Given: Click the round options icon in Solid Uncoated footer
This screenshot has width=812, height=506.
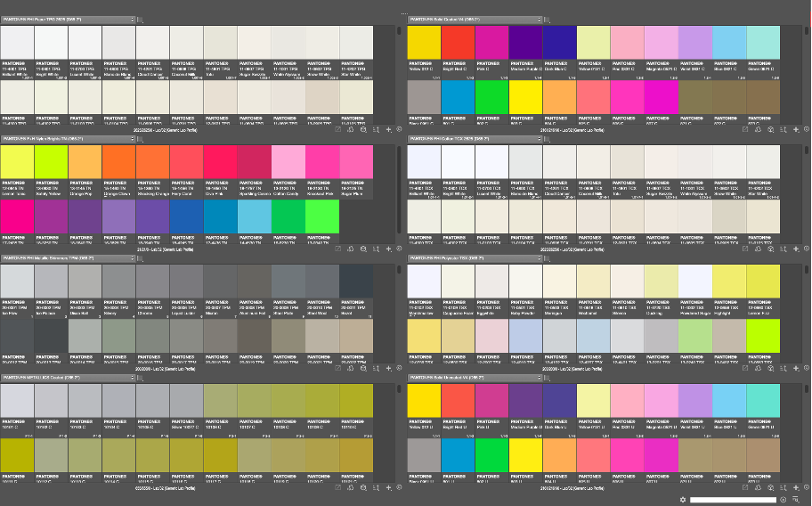Looking at the screenshot, I should [x=807, y=487].
